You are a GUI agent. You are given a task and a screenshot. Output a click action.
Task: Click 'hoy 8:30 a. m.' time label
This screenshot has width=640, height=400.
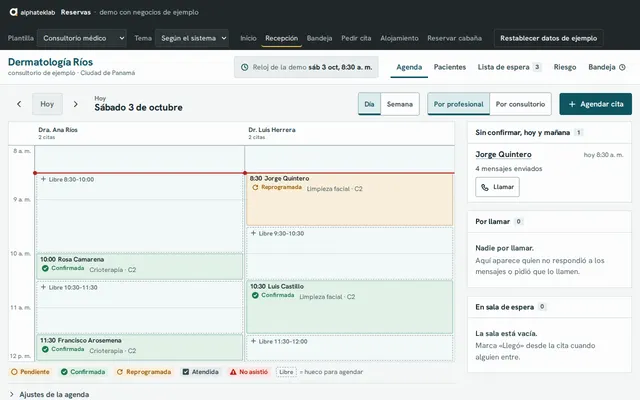(603, 155)
